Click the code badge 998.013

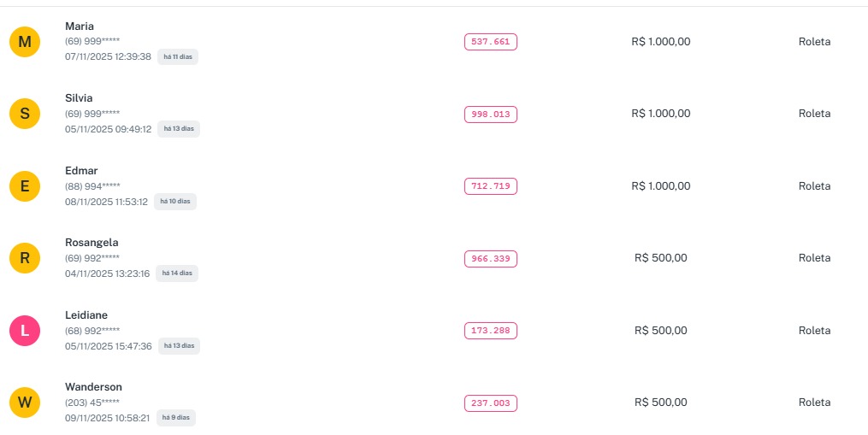coord(490,114)
